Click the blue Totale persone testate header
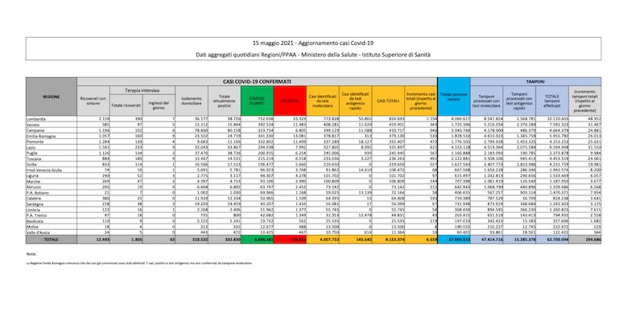This screenshot has height=324, width=644. point(456,96)
